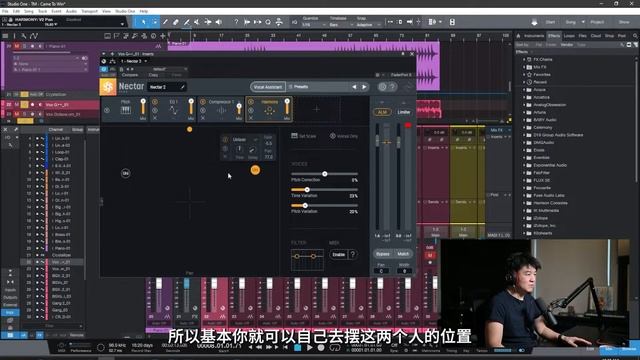Viewport: 640px width, 360px height.
Task: Click the home icon in browser panel
Action: (518, 36)
